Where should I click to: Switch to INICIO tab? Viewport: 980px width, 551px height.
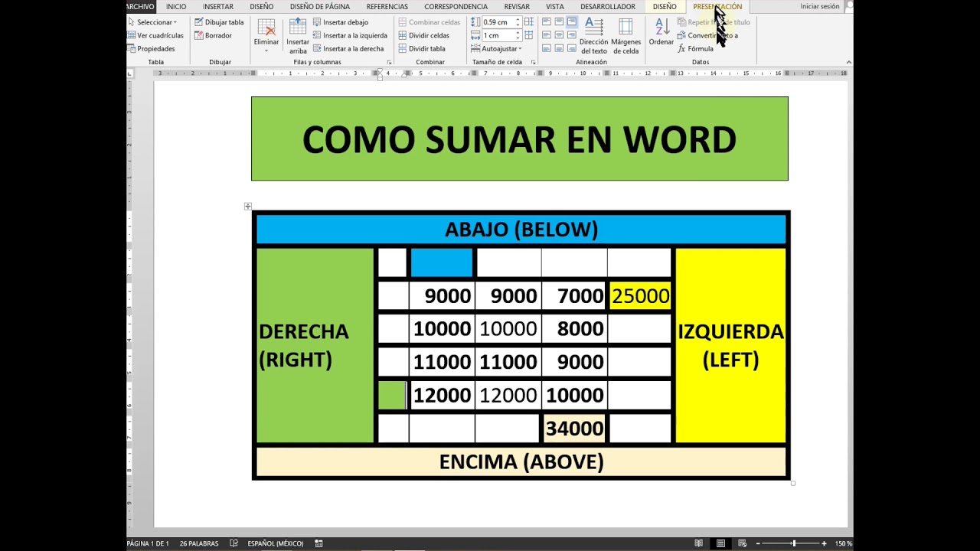176,6
